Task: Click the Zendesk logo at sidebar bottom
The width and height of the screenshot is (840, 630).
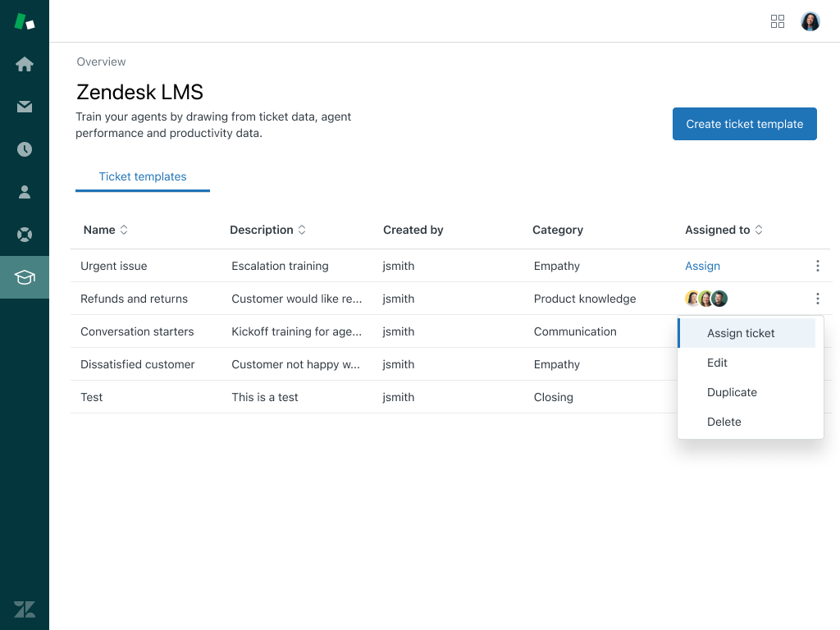Action: (x=24, y=609)
